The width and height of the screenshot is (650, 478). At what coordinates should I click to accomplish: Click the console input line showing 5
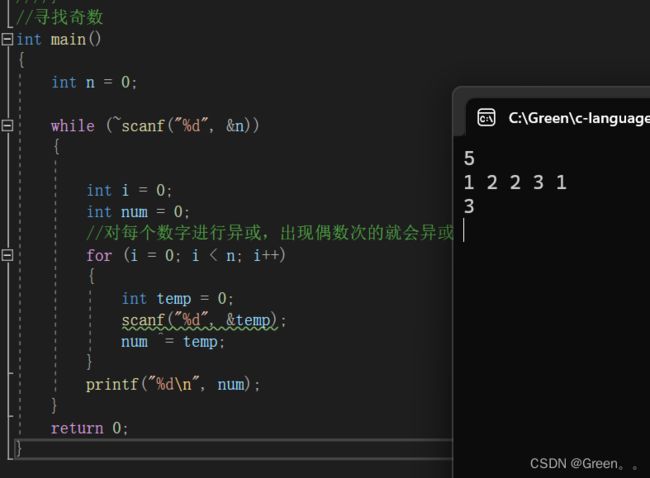tap(469, 158)
